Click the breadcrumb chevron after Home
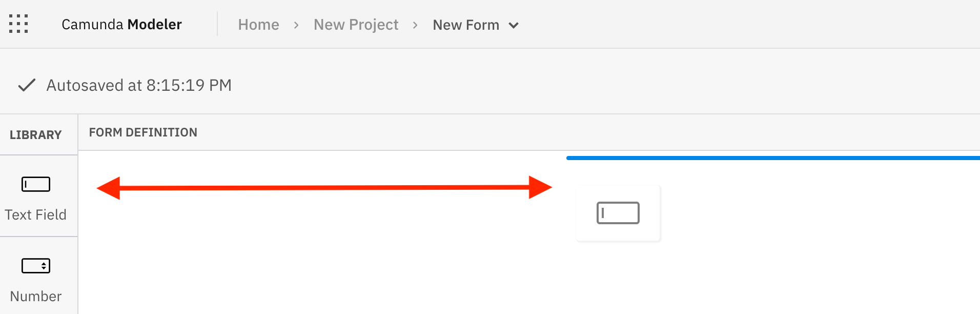Screen dimensions: 980x314 [x=296, y=25]
